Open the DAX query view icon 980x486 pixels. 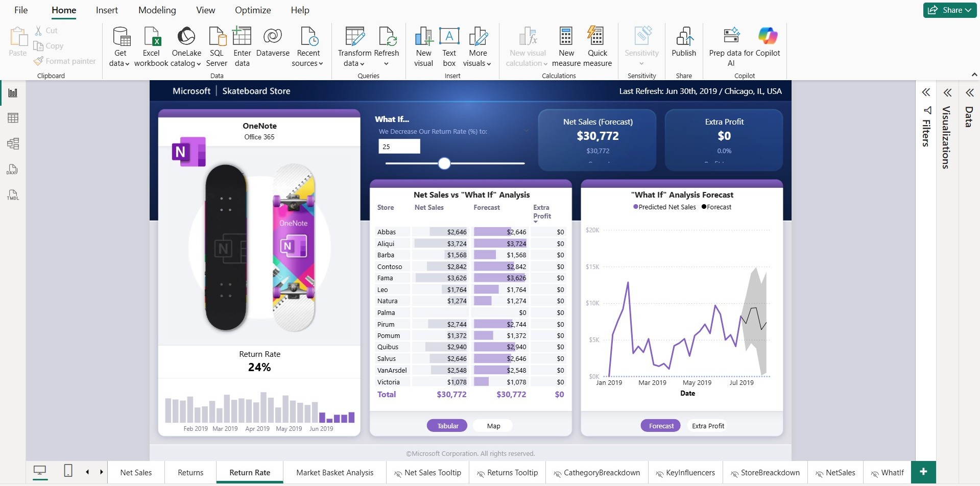(13, 169)
